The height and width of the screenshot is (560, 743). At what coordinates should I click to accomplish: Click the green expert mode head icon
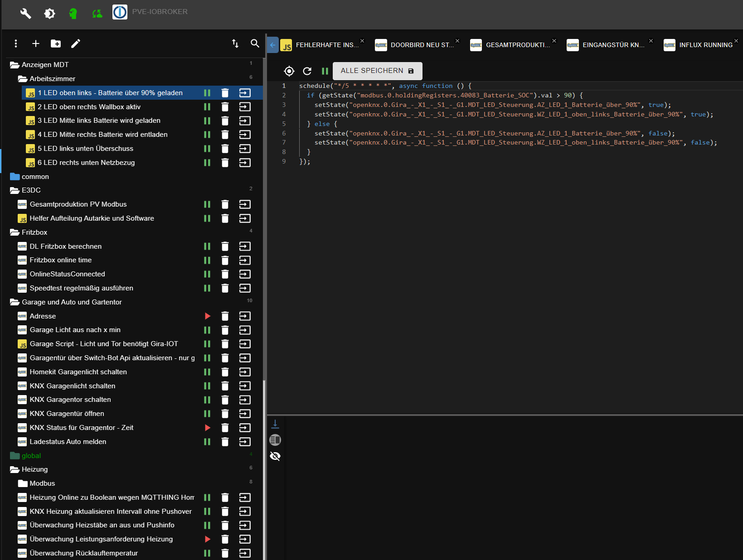point(73,14)
